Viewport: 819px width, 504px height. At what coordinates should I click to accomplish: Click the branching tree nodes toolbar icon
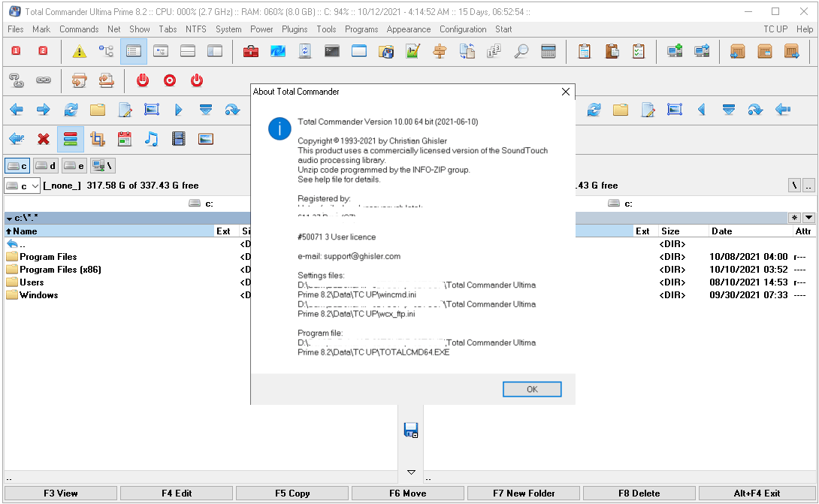click(107, 51)
